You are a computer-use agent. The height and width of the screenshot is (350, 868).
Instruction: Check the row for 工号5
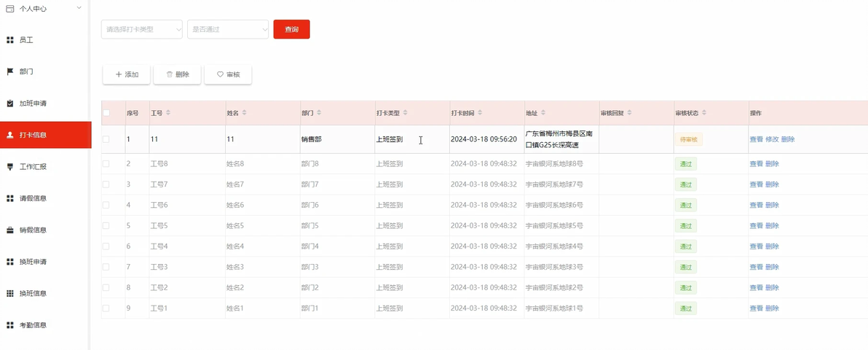pos(106,226)
